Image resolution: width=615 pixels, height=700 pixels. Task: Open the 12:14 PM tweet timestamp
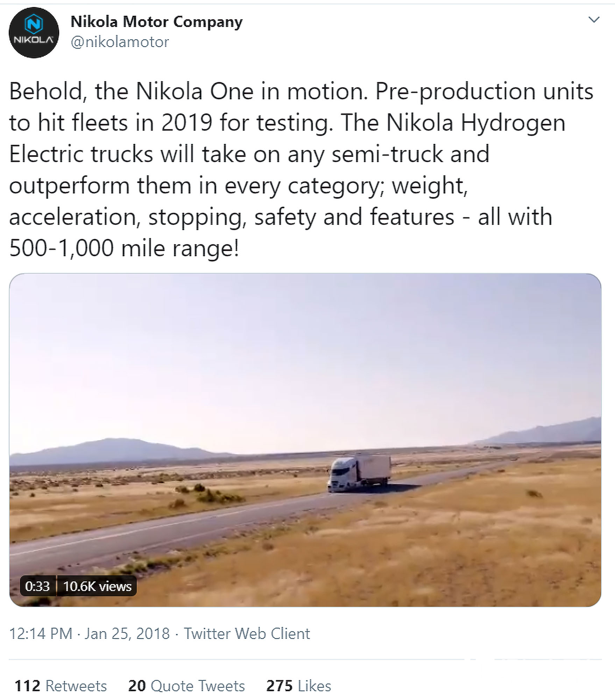[41, 633]
